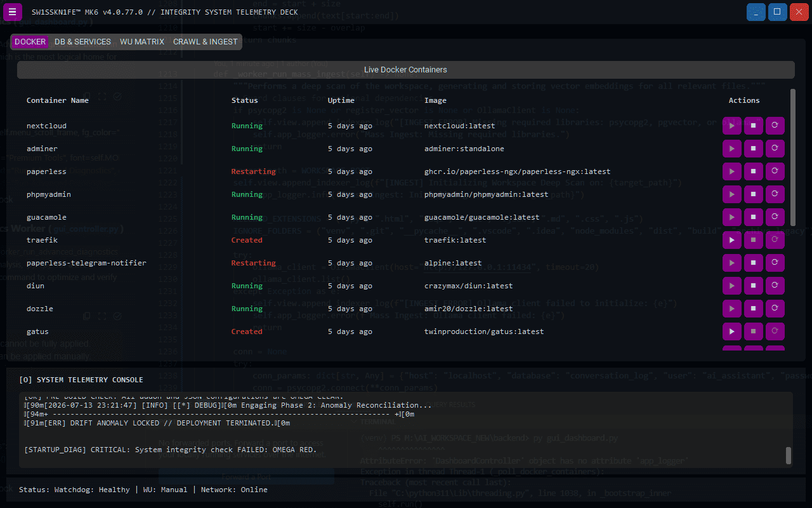
Task: Click the Created status of traefik
Action: (247, 240)
